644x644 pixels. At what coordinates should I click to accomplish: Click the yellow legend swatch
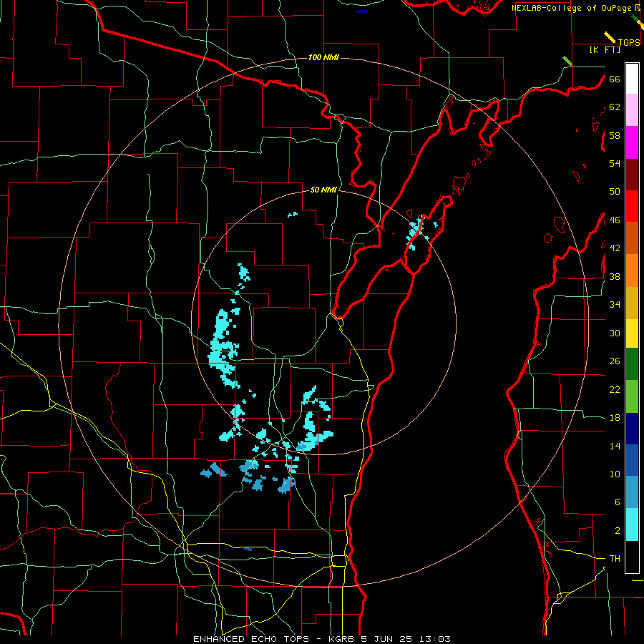coord(632,333)
